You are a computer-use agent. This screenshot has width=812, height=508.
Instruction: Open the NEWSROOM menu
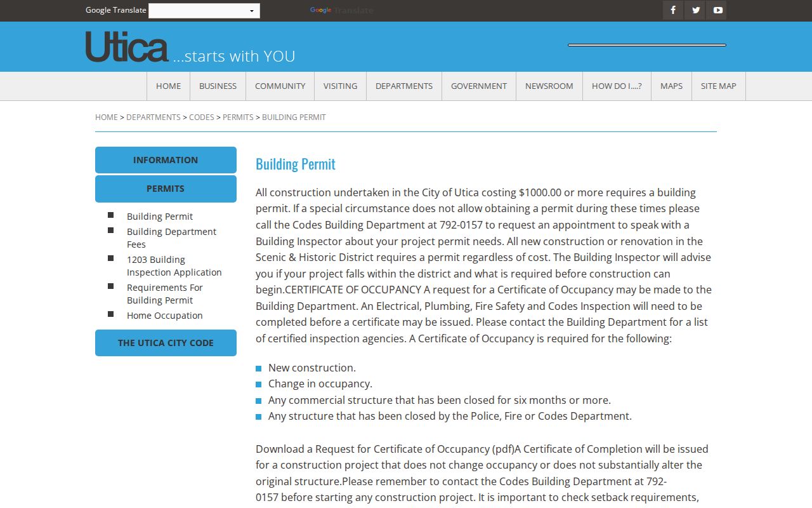point(549,86)
